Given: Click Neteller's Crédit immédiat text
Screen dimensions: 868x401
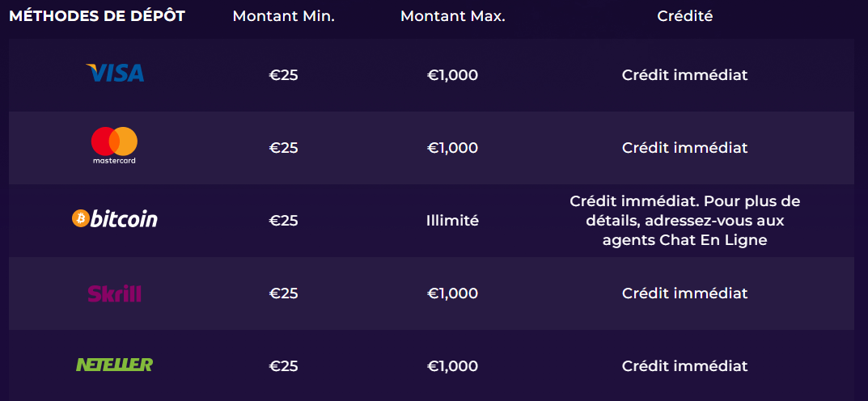Looking at the screenshot, I should pos(684,366).
